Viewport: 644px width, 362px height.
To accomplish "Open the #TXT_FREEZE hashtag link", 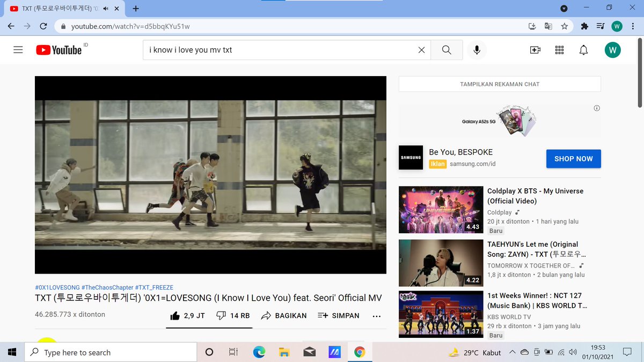I will click(155, 287).
